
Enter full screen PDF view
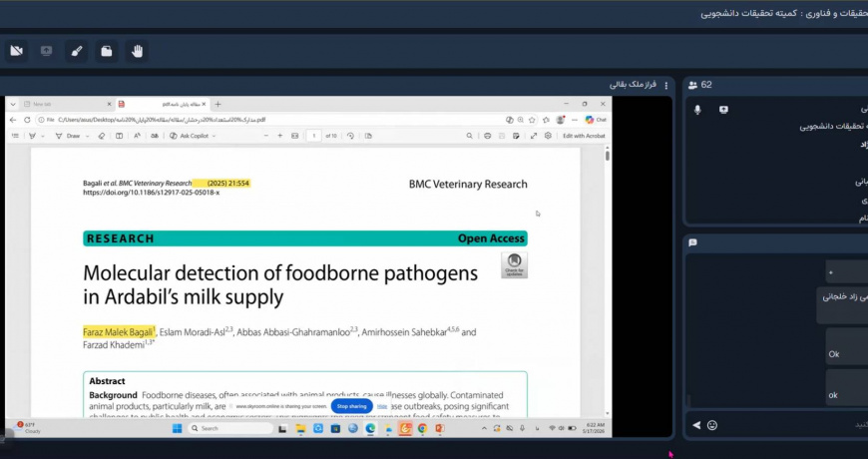[x=534, y=136]
